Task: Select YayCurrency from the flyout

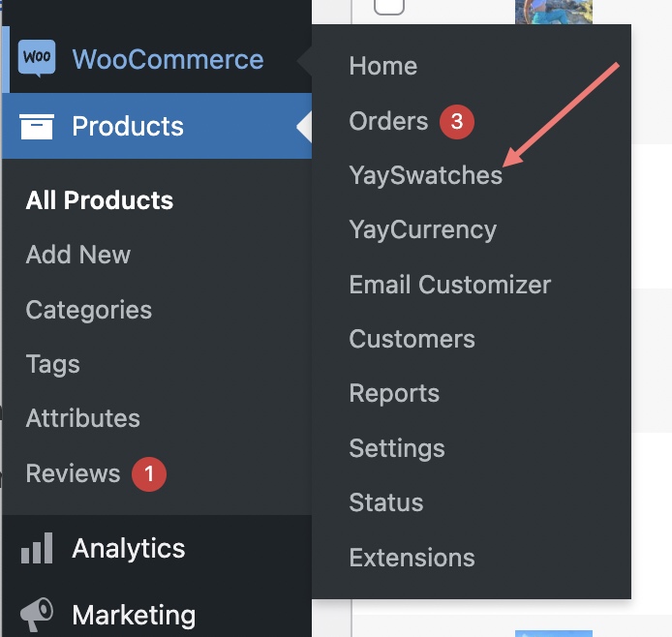Action: pyautogui.click(x=422, y=230)
